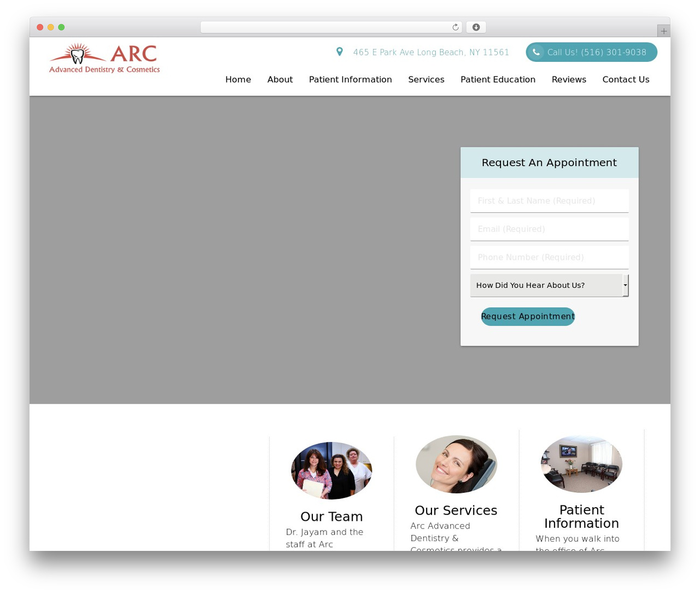
Task: Open the Patient Information card heading
Action: [581, 517]
